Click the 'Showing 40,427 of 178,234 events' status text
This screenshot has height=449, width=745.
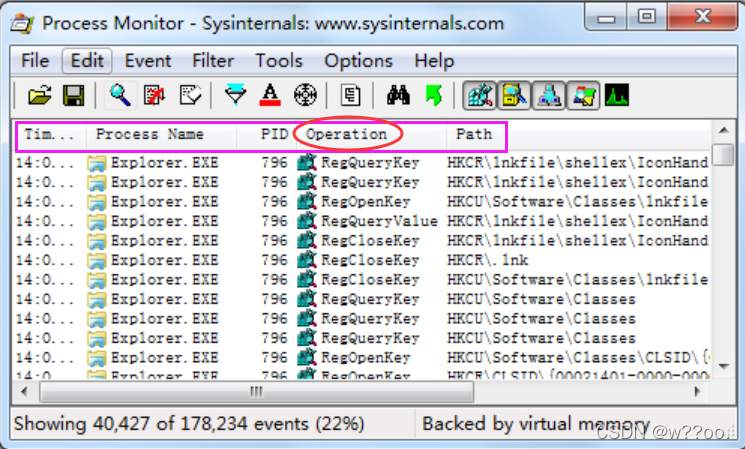coord(189,424)
